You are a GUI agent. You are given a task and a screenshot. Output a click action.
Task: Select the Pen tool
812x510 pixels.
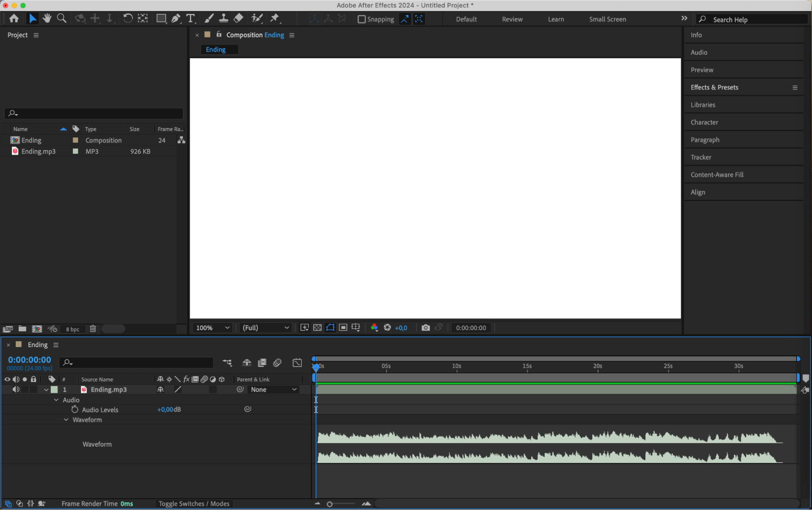(176, 18)
